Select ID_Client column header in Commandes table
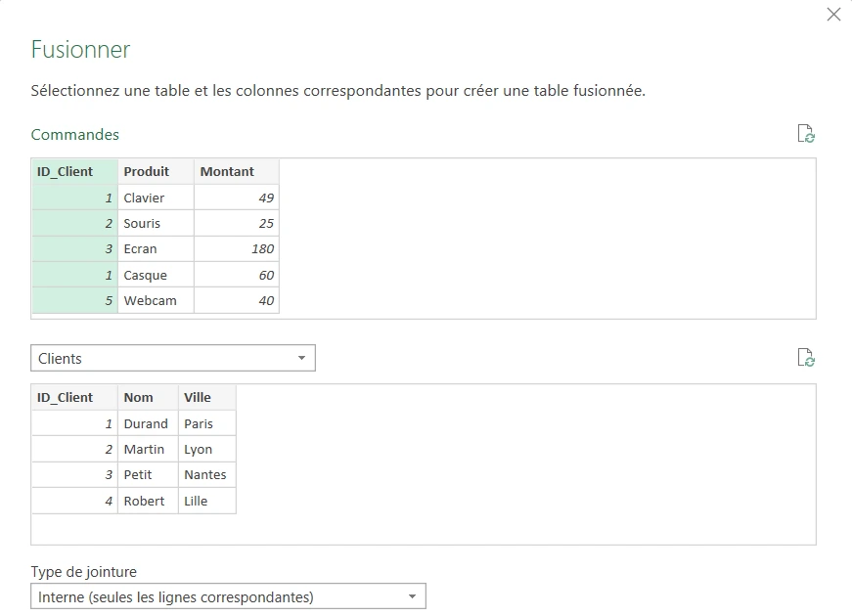 75,172
